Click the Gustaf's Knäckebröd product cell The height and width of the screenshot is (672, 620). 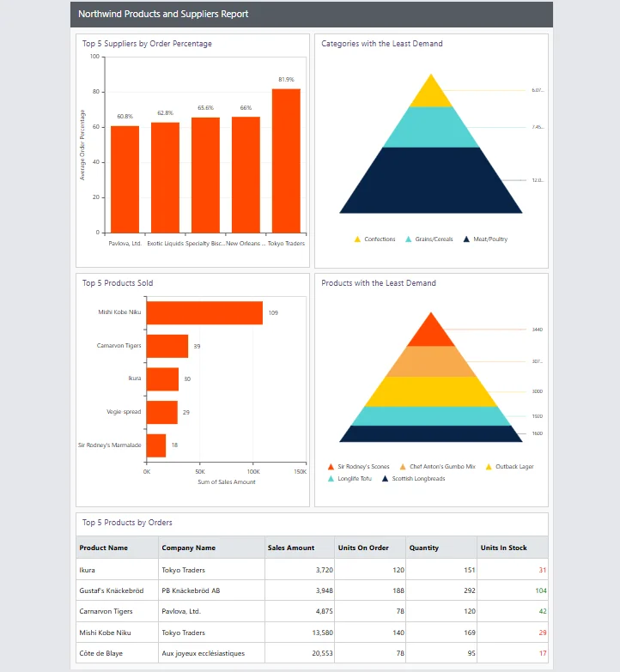click(117, 590)
